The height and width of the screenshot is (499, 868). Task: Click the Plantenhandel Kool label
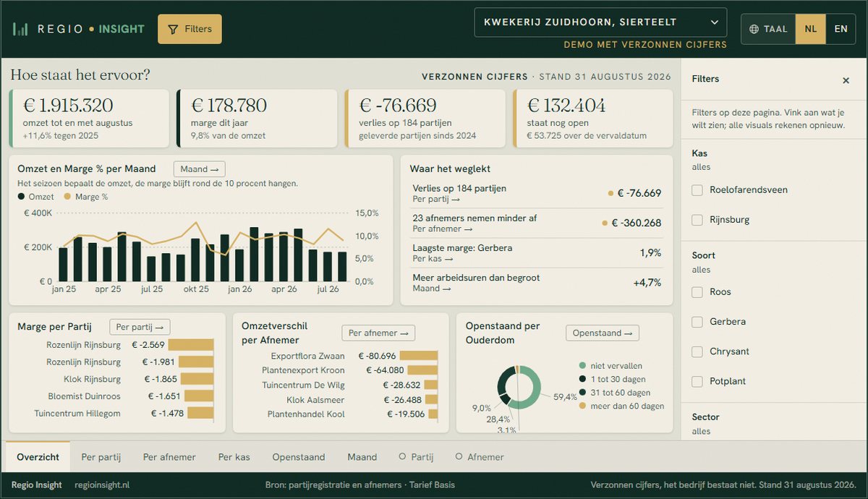306,414
